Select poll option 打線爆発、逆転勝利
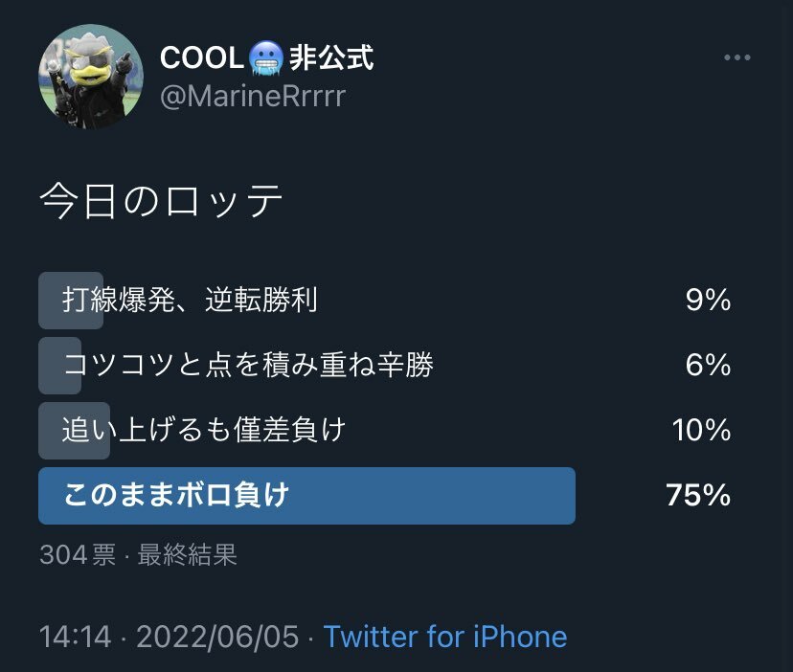The height and width of the screenshot is (672, 793). (x=190, y=301)
